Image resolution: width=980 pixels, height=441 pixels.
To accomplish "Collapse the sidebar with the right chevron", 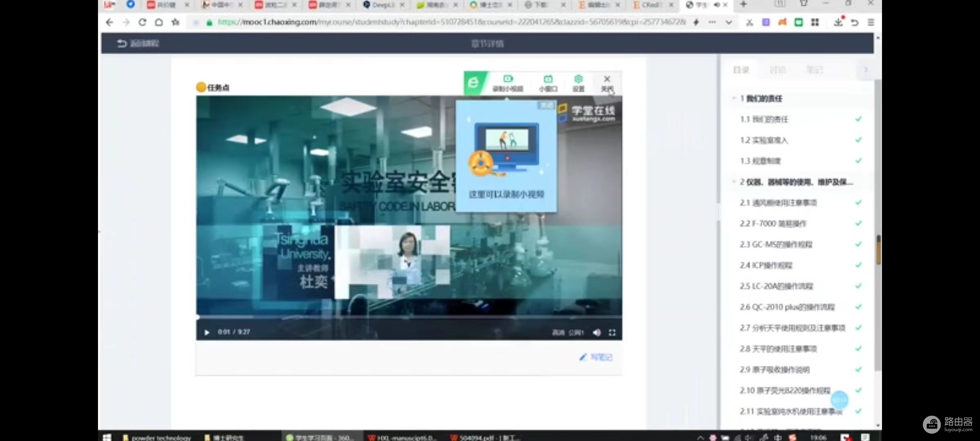I will pos(866,70).
